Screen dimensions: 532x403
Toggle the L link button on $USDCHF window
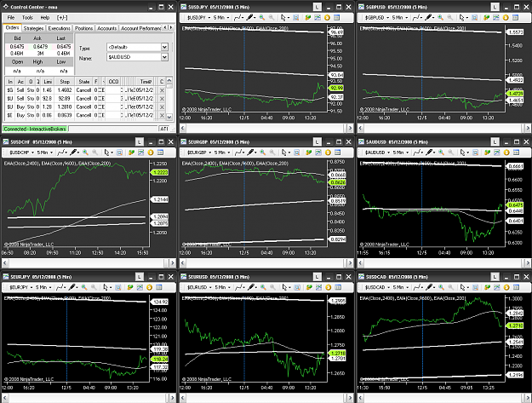(139, 142)
